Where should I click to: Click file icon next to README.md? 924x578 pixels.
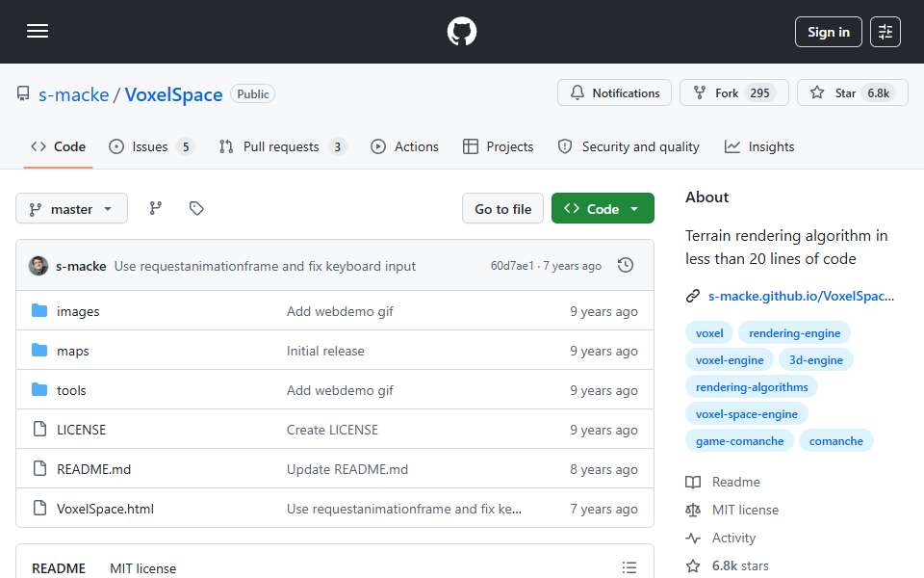coord(39,469)
